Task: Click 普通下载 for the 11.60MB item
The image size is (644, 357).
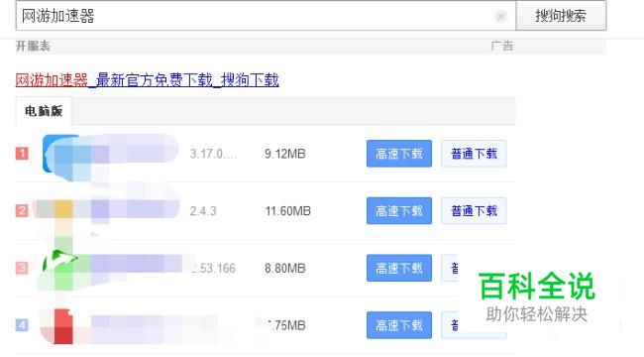Action: (x=474, y=210)
